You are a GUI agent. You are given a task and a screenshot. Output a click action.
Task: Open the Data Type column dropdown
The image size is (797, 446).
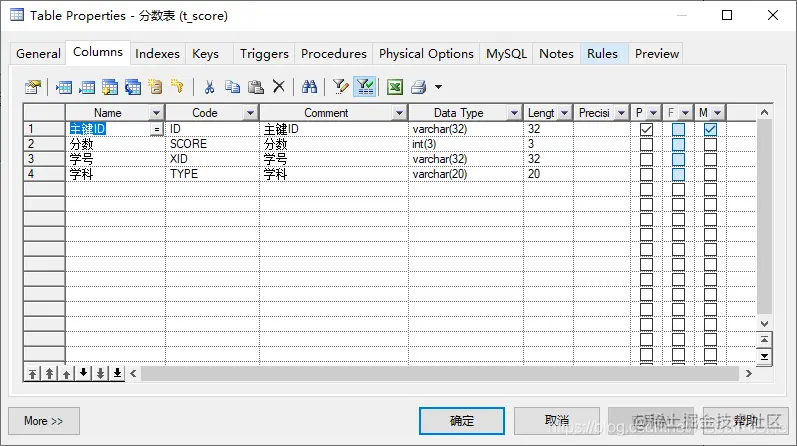click(x=514, y=113)
